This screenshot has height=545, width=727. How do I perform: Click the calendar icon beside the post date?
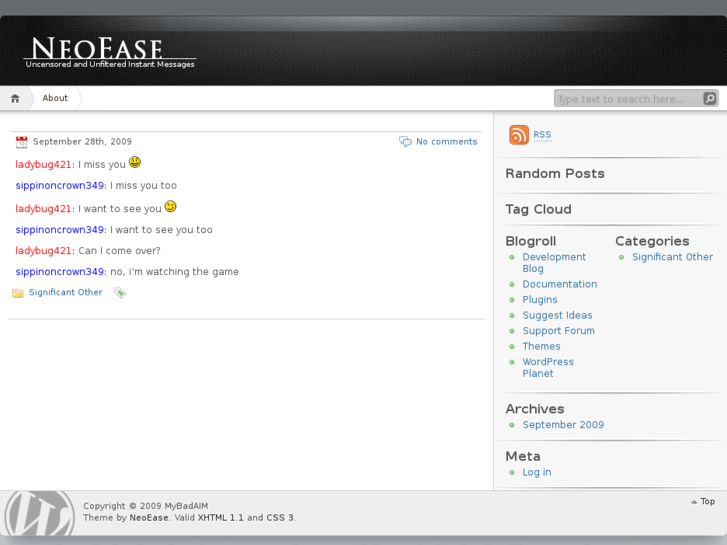click(x=21, y=141)
